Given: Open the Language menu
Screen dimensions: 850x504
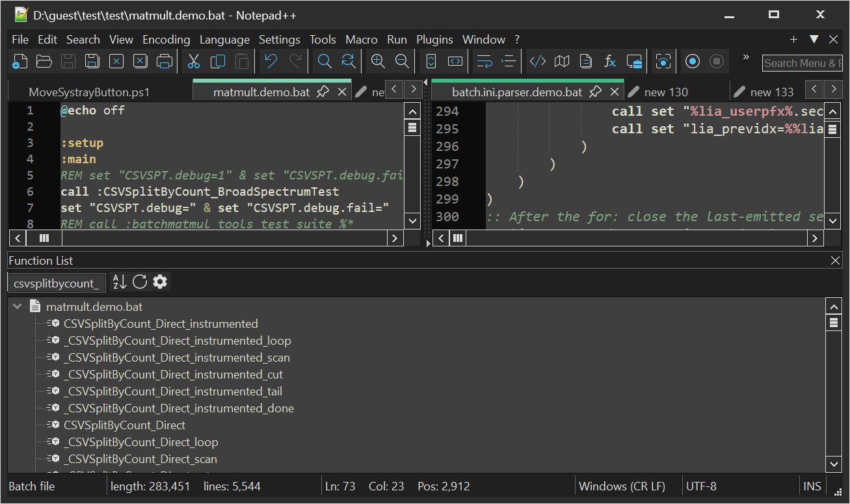Looking at the screenshot, I should tap(224, 40).
